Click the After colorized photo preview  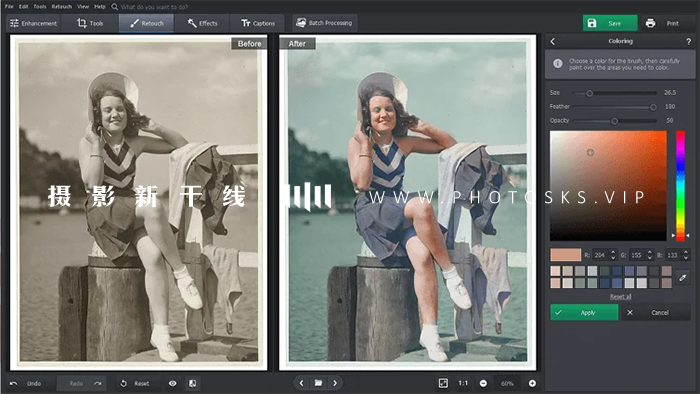pos(408,203)
